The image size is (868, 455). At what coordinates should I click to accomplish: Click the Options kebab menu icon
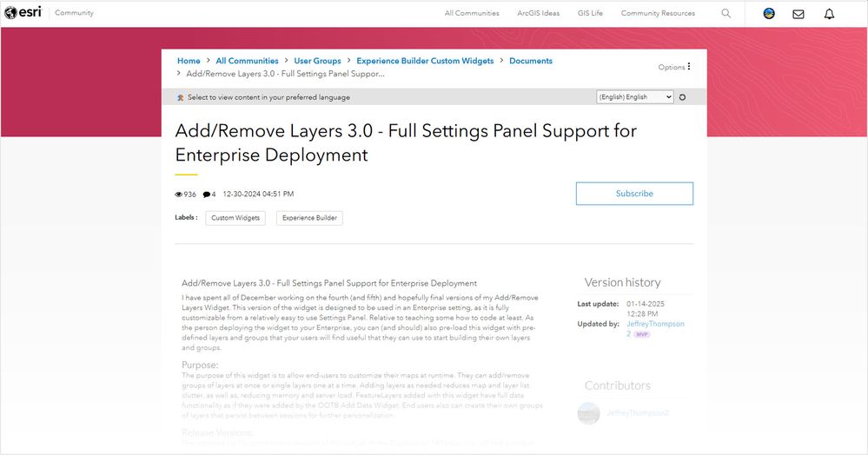pyautogui.click(x=689, y=66)
